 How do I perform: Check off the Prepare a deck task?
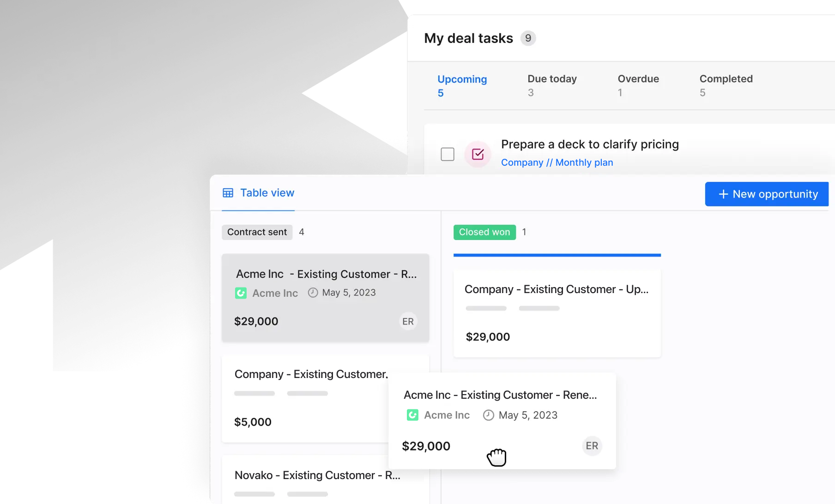447,154
